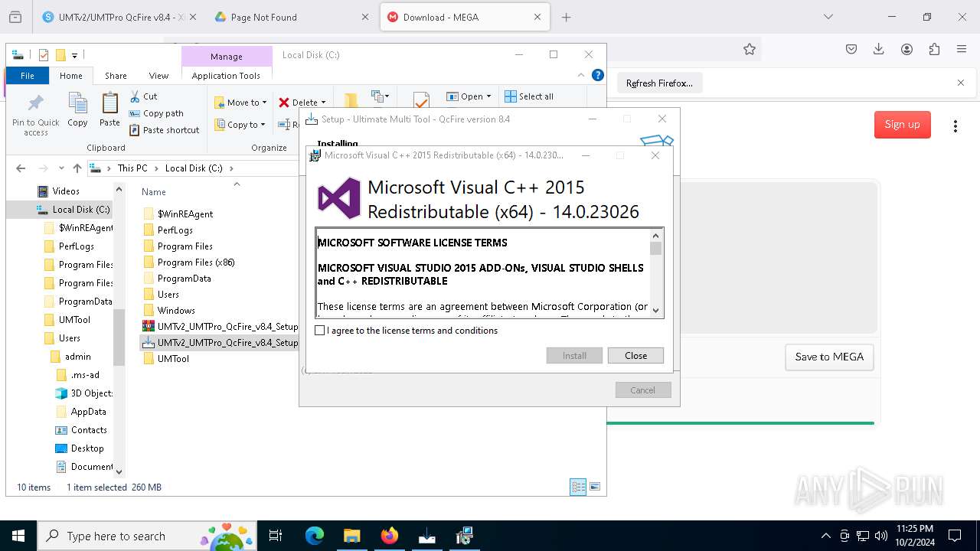The width and height of the screenshot is (980, 551).
Task: Collapse the Explorer ribbon with the chevron
Action: [582, 76]
